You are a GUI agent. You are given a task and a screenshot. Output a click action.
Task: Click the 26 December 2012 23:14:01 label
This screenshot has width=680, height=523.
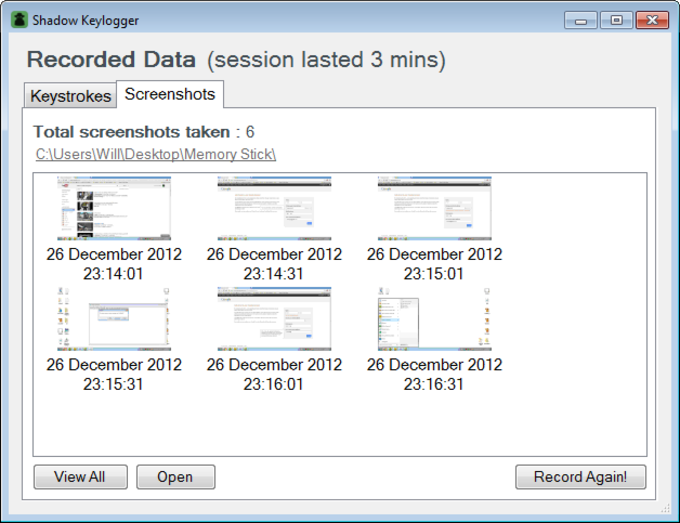tap(114, 264)
